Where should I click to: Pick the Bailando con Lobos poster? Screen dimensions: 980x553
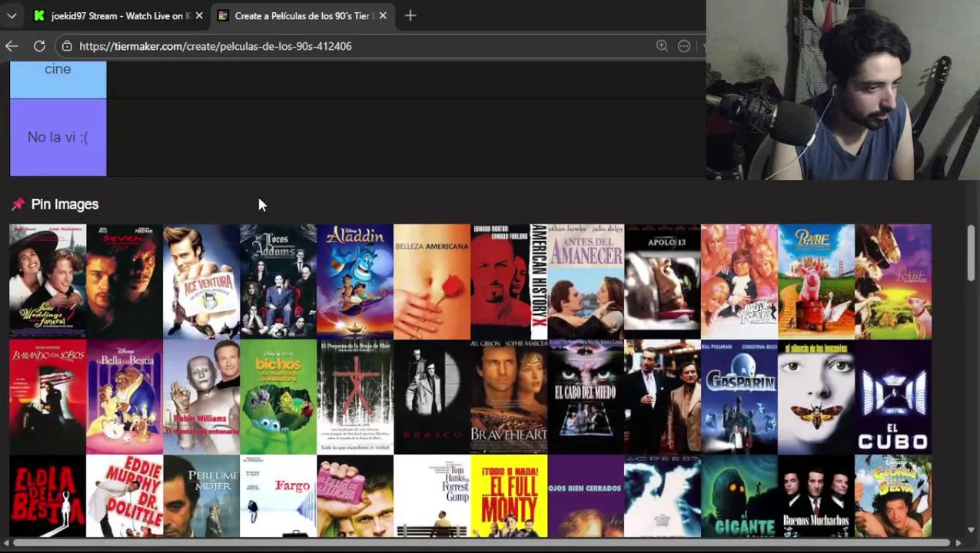point(48,397)
